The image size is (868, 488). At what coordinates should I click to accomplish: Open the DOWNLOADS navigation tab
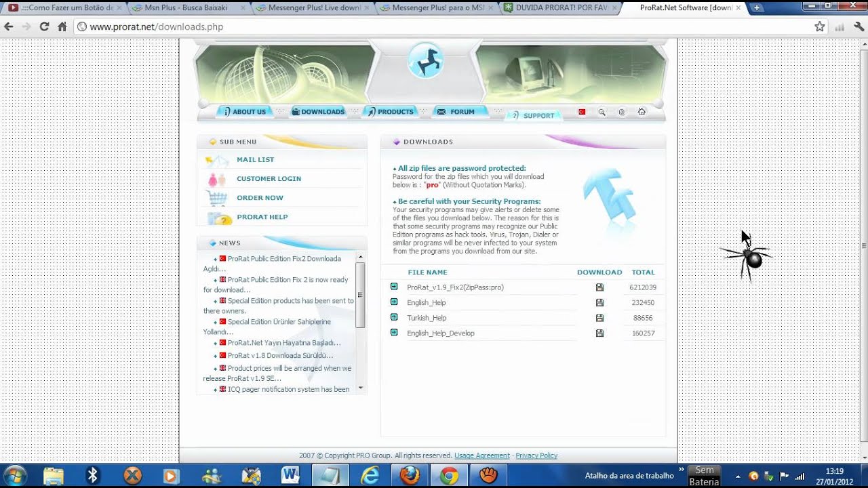coord(318,112)
